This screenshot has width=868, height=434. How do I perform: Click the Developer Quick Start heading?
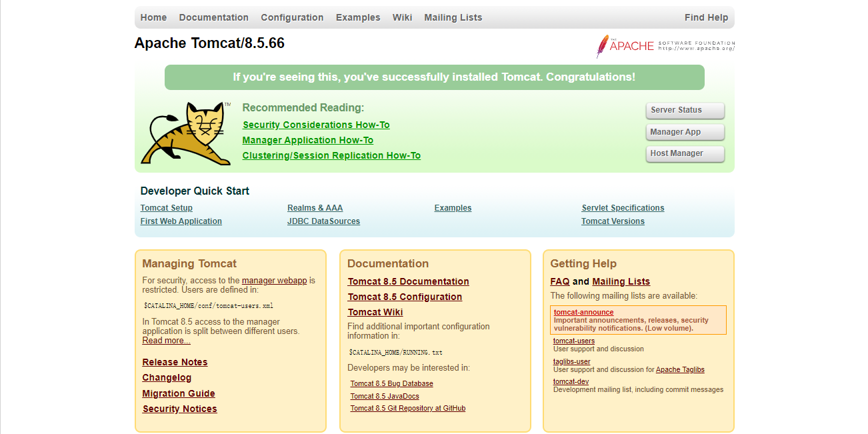tap(195, 191)
